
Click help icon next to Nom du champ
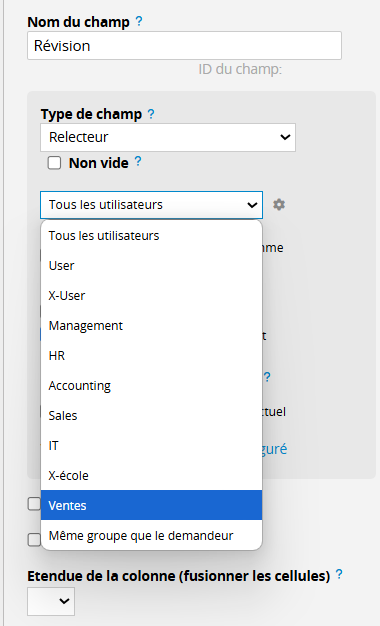(139, 21)
